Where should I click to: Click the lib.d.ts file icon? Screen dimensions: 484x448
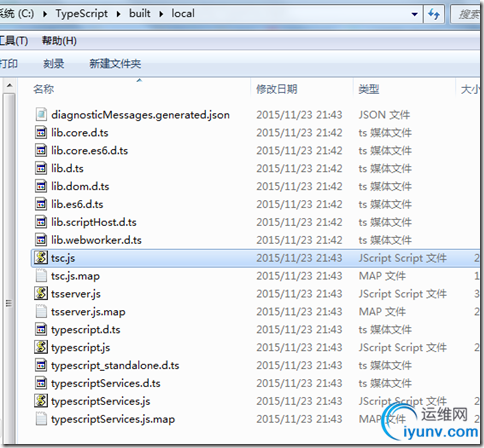click(x=41, y=168)
